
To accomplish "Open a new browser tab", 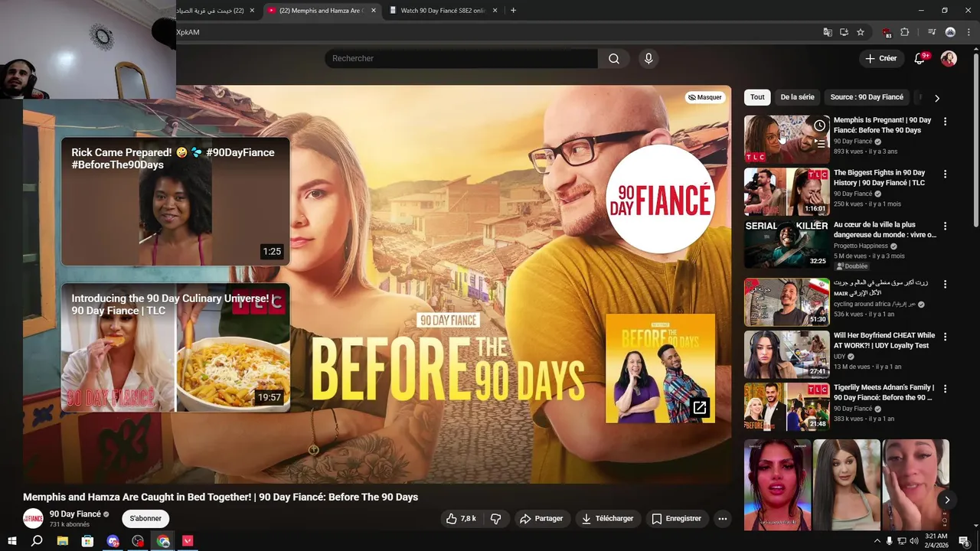I will [x=513, y=11].
